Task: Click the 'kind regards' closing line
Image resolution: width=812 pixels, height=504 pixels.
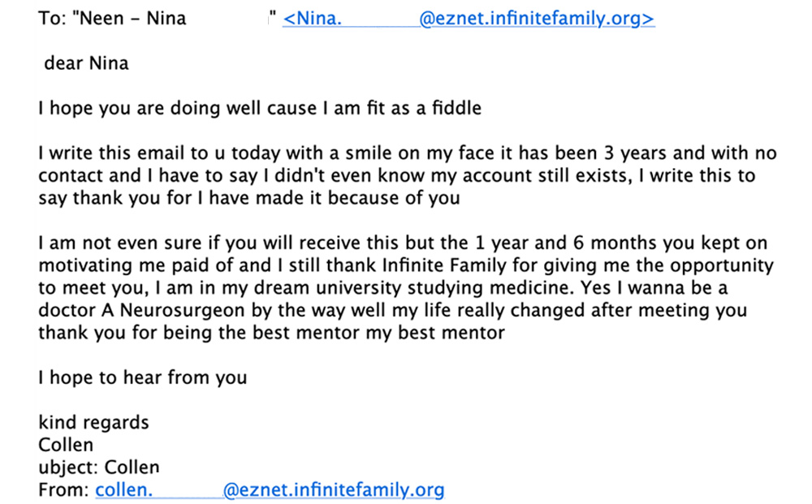Action: click(x=93, y=422)
